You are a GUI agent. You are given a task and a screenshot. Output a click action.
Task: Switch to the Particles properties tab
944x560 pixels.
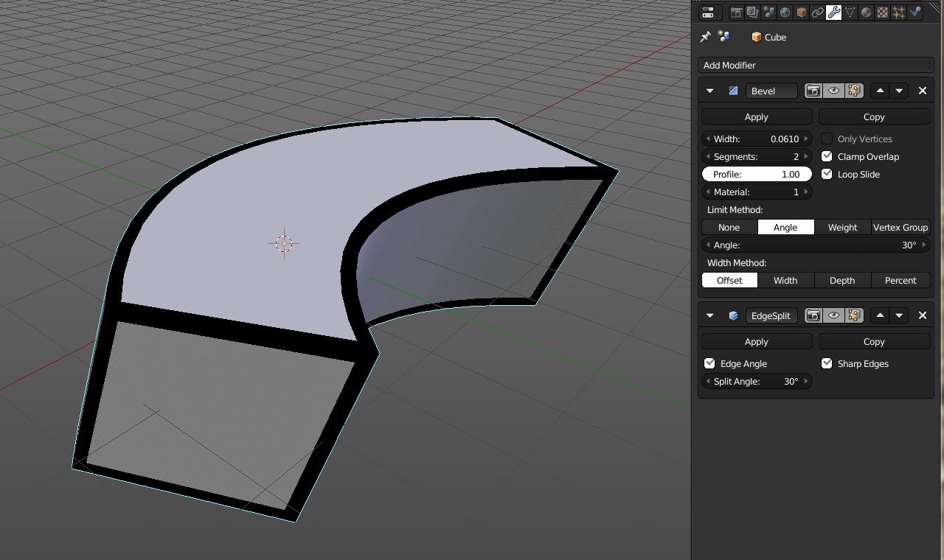click(x=898, y=13)
